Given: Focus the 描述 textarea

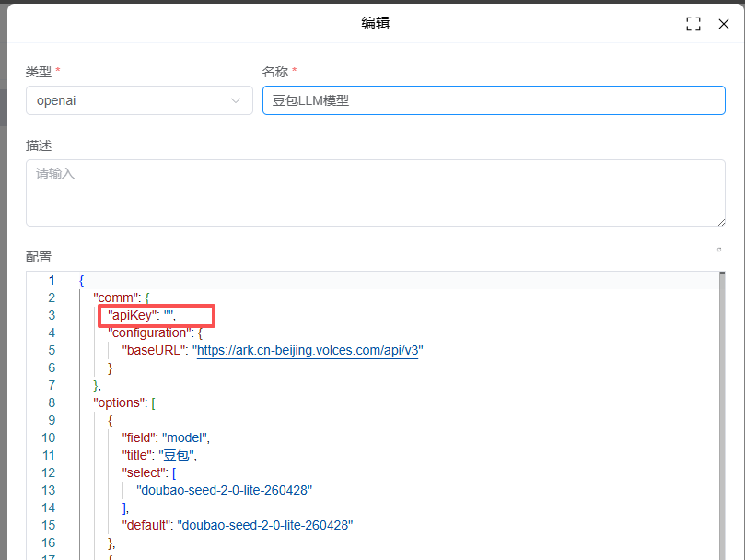Looking at the screenshot, I should pyautogui.click(x=376, y=193).
